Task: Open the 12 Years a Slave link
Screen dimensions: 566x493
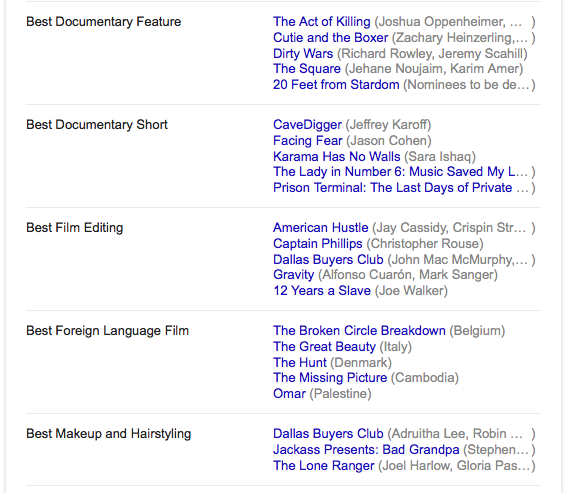Action: (x=322, y=291)
